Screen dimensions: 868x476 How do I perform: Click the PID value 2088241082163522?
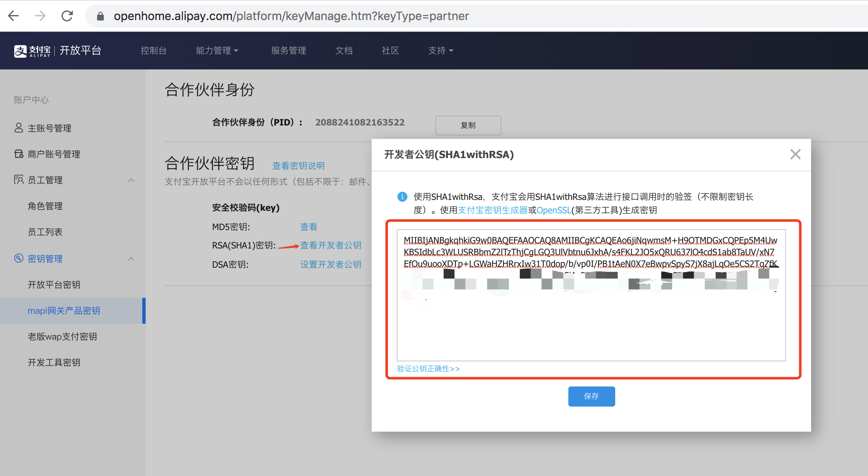coord(360,122)
